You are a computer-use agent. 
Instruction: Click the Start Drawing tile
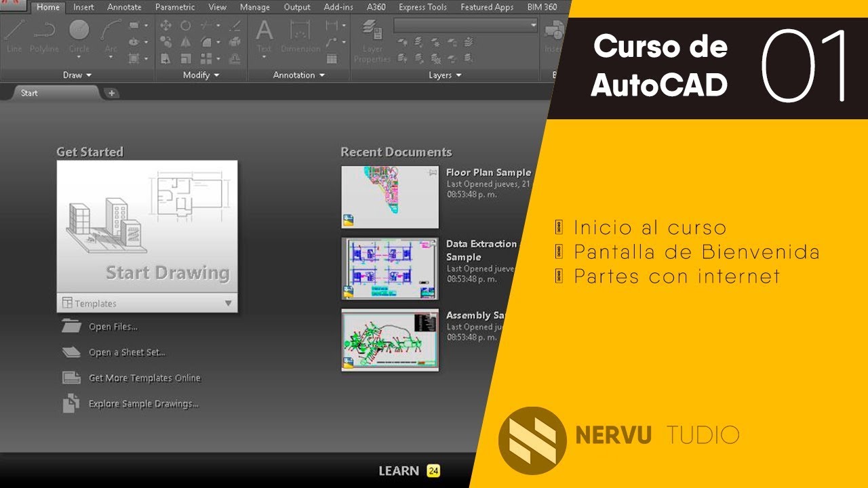point(147,227)
